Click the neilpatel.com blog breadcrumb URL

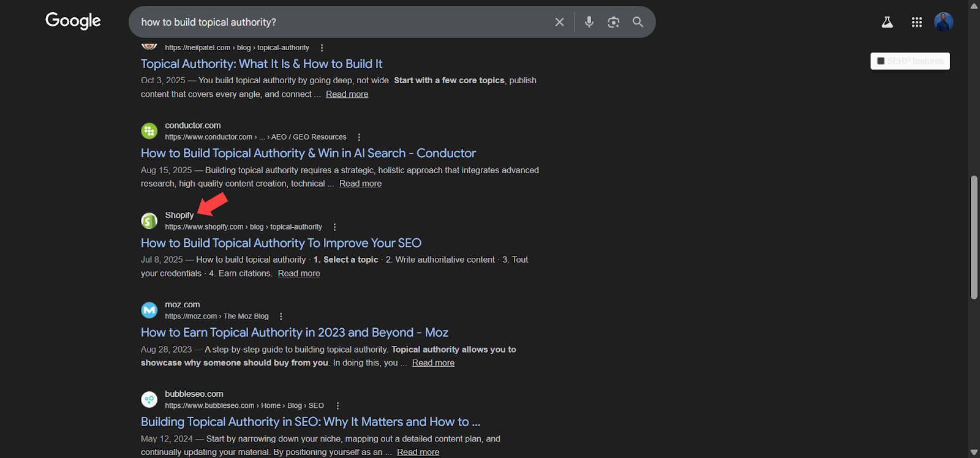(x=237, y=48)
